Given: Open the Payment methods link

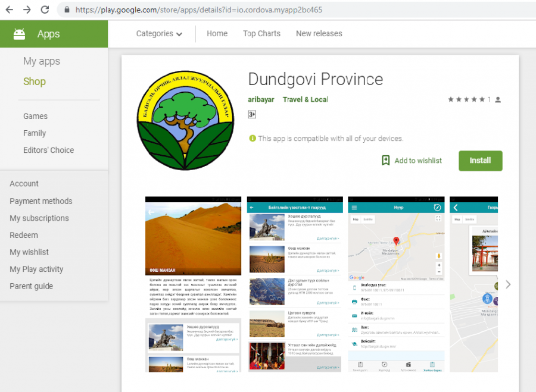Looking at the screenshot, I should click(41, 201).
